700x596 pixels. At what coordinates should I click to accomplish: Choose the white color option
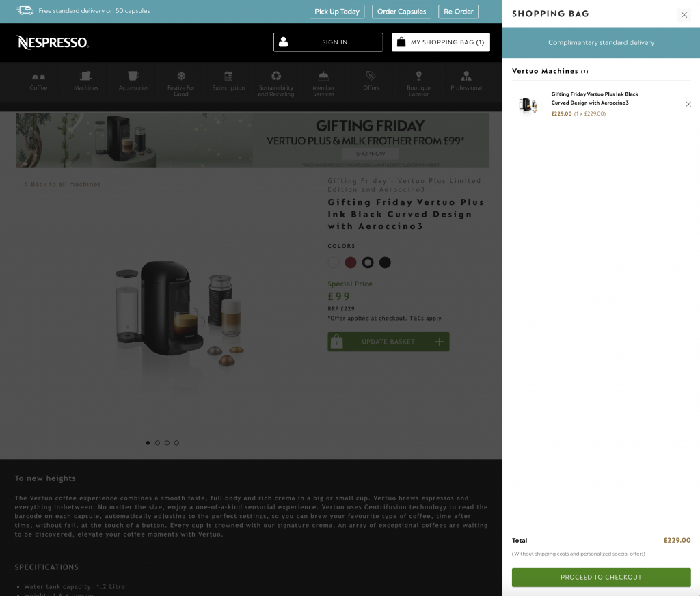334,262
